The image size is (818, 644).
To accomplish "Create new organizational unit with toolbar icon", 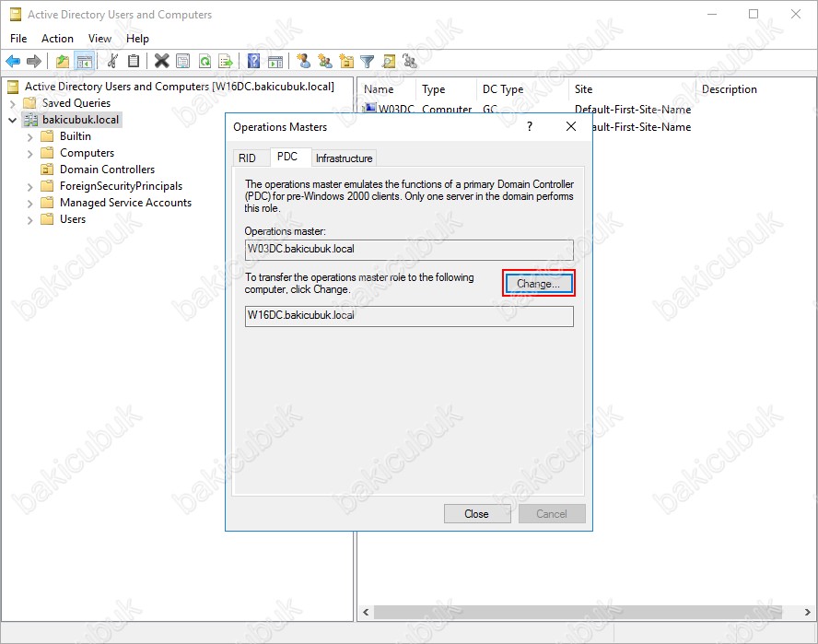I will tap(346, 62).
